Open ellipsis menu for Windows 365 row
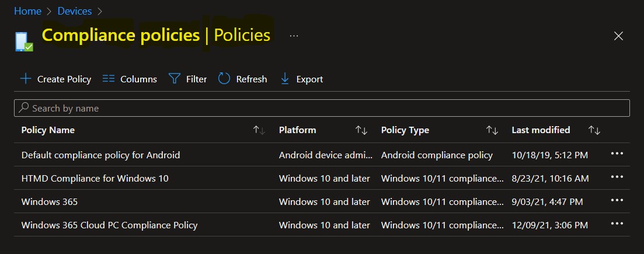 (x=617, y=200)
